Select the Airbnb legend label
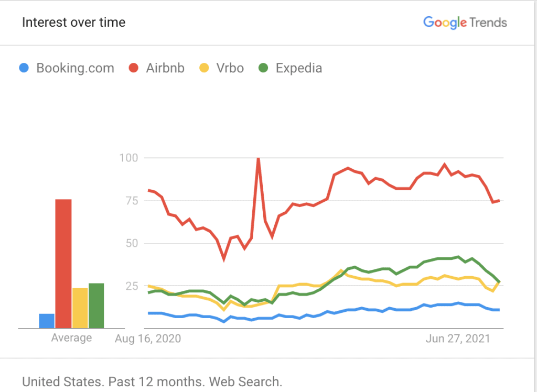The height and width of the screenshot is (392, 537). coord(165,68)
